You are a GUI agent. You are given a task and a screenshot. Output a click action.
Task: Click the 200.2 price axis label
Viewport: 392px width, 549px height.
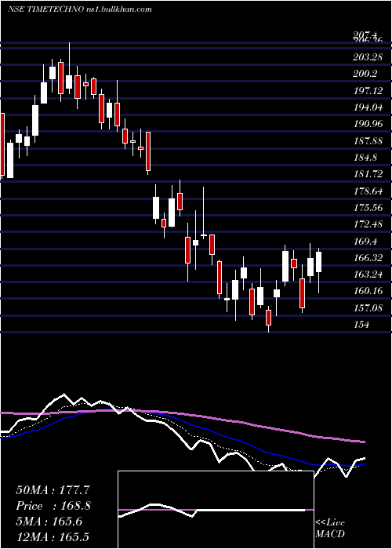pyautogui.click(x=365, y=74)
